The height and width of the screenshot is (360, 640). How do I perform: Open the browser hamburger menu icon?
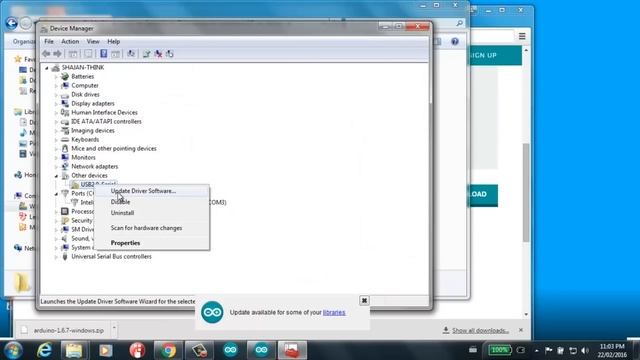[522, 36]
